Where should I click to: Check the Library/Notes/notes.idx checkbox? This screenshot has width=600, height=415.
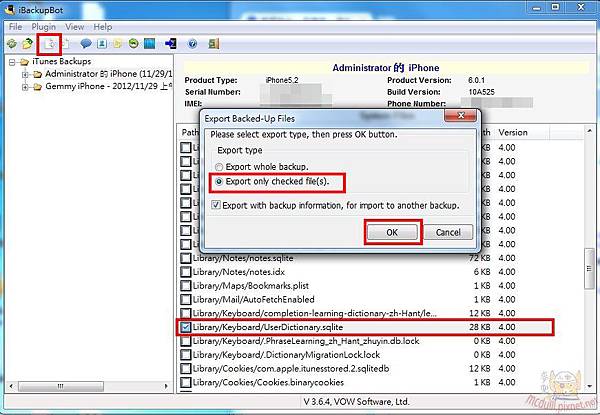[186, 272]
